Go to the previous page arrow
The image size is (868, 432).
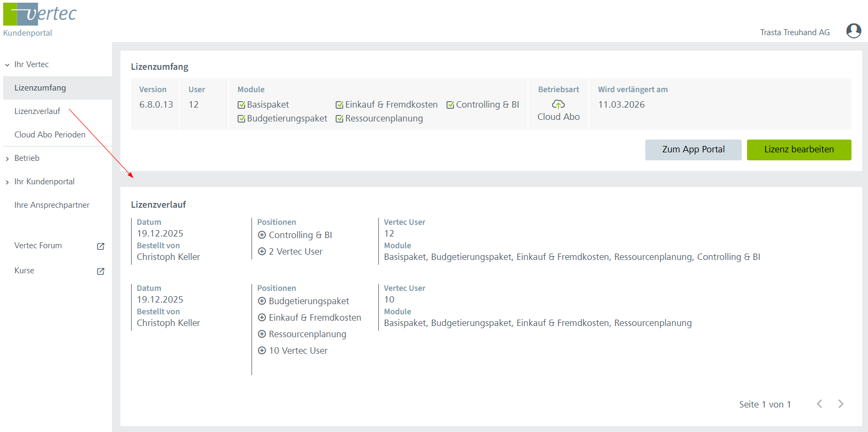[x=820, y=404]
